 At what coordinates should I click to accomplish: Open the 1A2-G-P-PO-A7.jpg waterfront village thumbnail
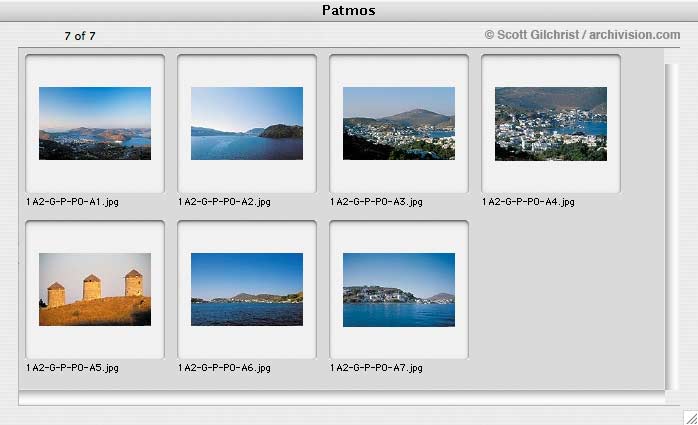[399, 290]
